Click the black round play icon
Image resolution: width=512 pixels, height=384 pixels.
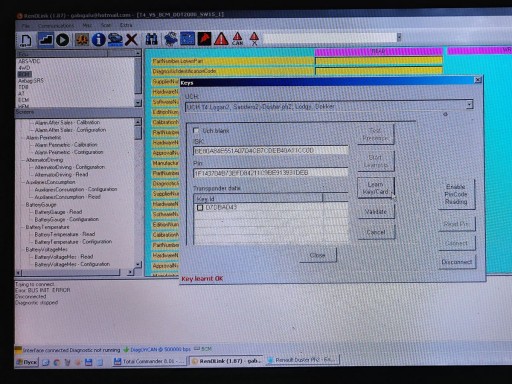pos(62,40)
